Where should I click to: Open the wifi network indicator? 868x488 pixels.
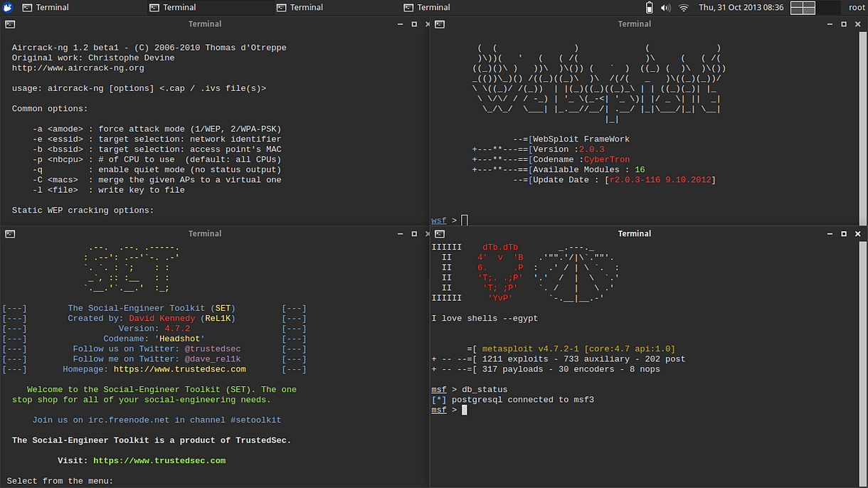[684, 8]
